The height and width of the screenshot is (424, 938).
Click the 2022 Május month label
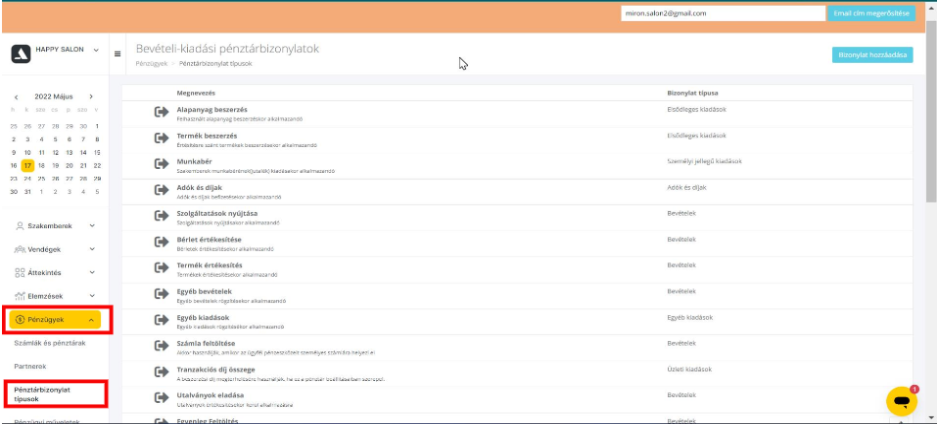(x=54, y=96)
